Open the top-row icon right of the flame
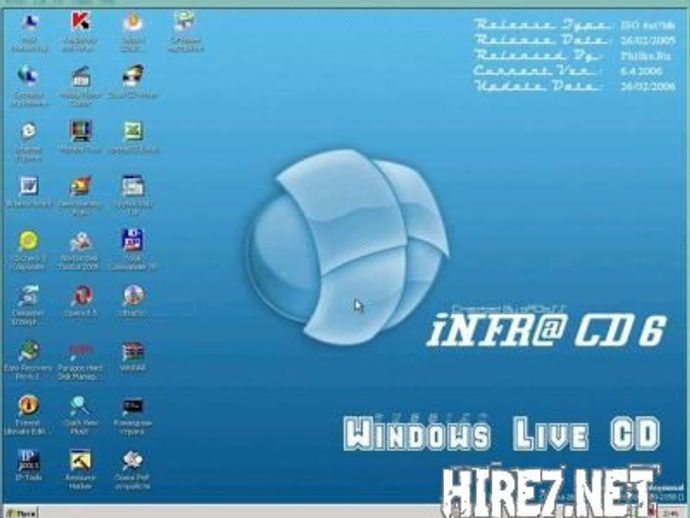 tap(184, 22)
